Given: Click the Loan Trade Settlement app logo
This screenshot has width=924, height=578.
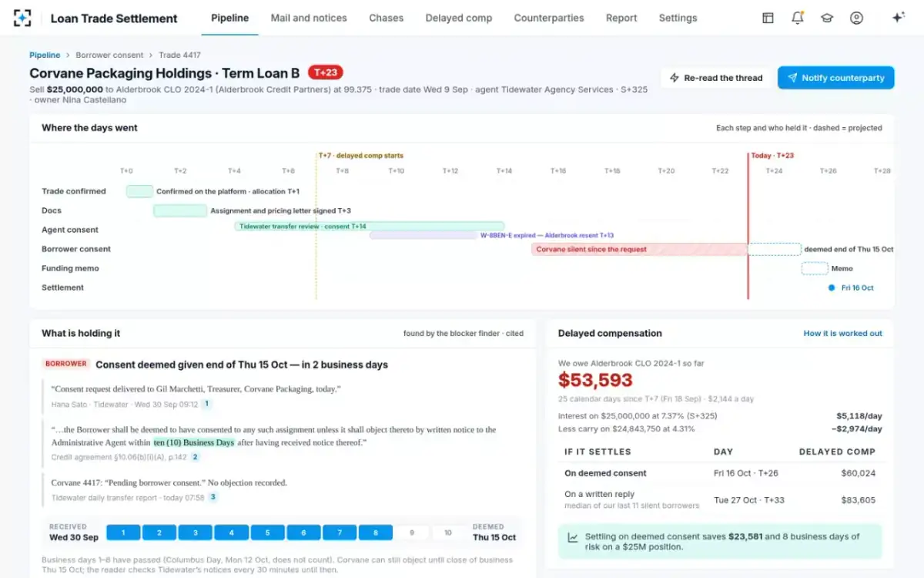Looking at the screenshot, I should click(x=22, y=18).
